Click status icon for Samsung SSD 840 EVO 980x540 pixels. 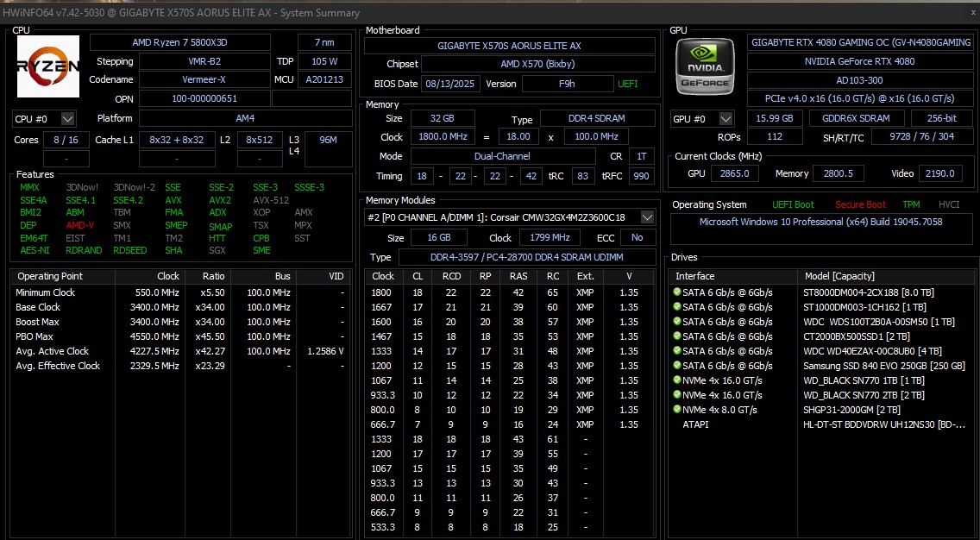click(677, 366)
